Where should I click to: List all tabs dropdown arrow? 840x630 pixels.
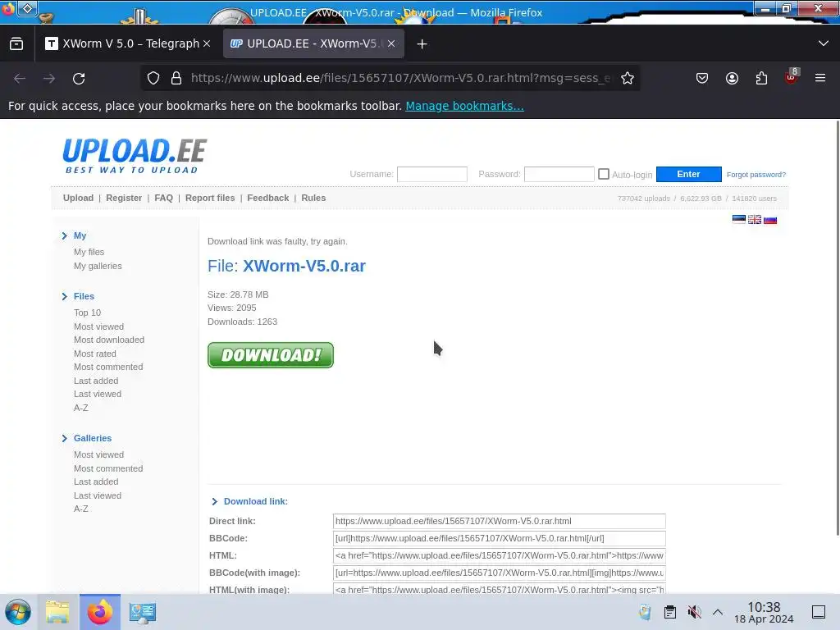point(824,43)
